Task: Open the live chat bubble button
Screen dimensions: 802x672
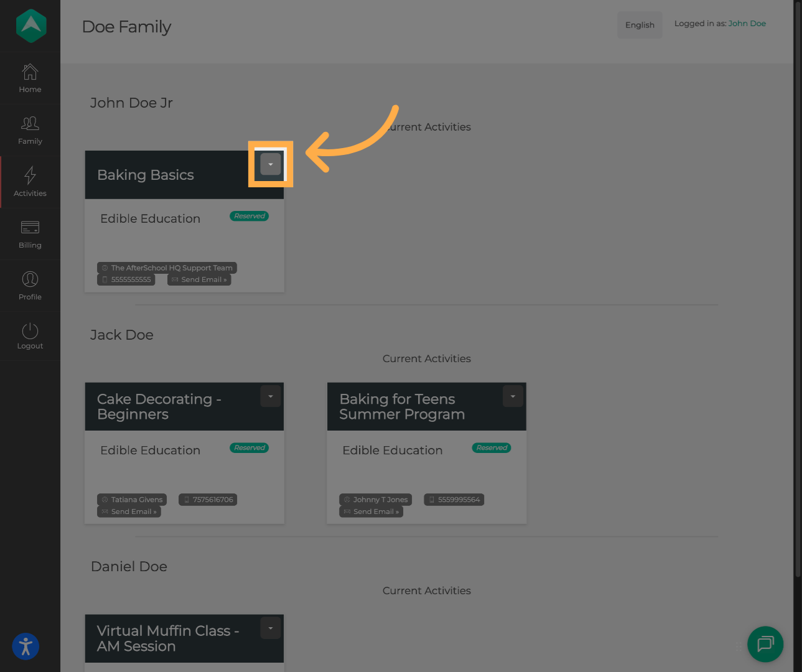Action: pyautogui.click(x=765, y=644)
